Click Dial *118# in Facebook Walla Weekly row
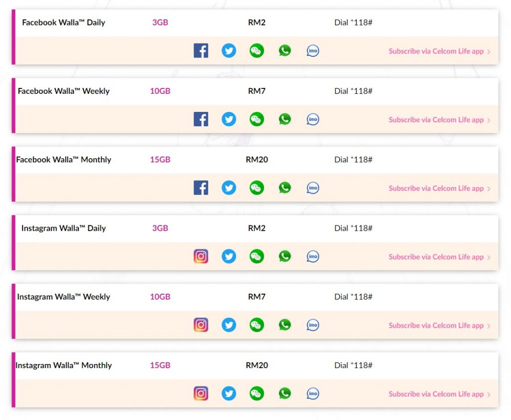 click(x=353, y=91)
